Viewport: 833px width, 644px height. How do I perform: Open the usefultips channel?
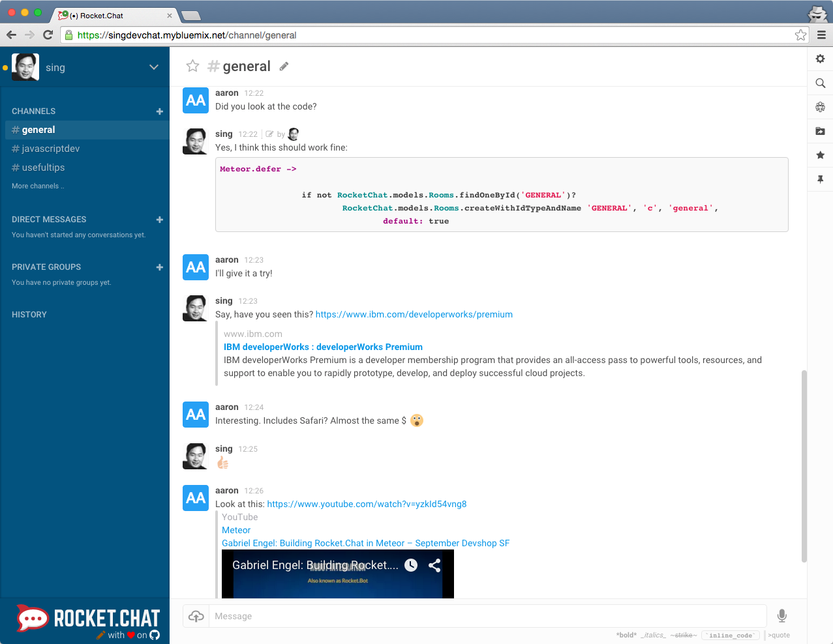coord(43,168)
